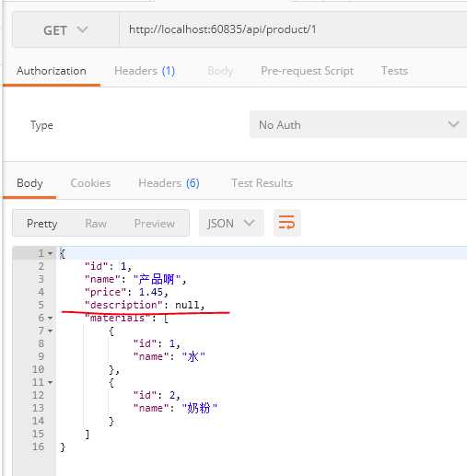Collapse the JSON fold arrow on line 1

pyautogui.click(x=50, y=253)
